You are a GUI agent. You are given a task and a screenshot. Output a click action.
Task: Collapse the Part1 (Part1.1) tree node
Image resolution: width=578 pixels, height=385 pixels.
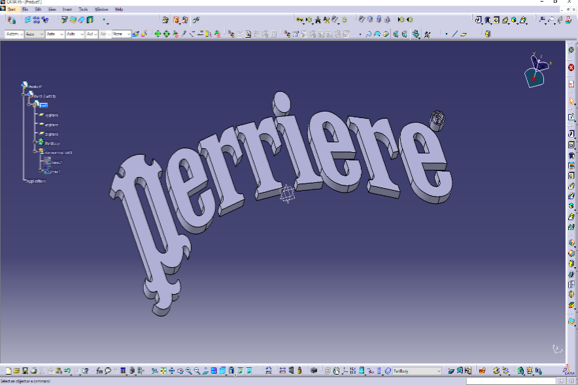(24, 95)
